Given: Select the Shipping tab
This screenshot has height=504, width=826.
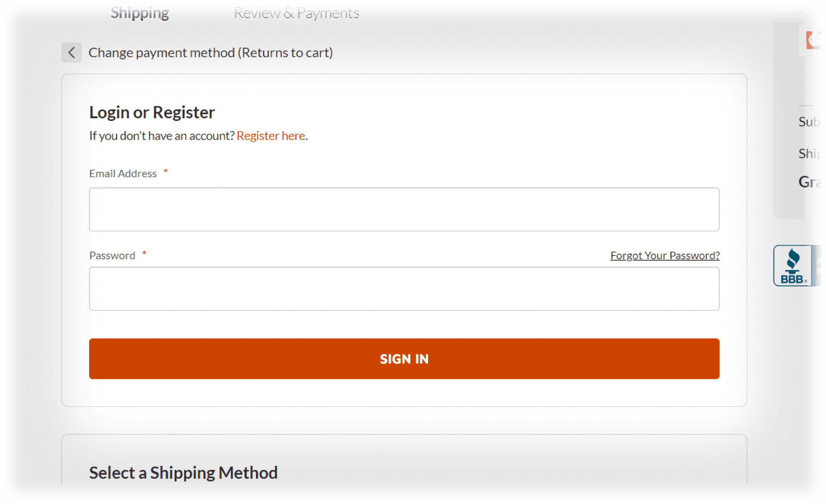Looking at the screenshot, I should tap(139, 12).
